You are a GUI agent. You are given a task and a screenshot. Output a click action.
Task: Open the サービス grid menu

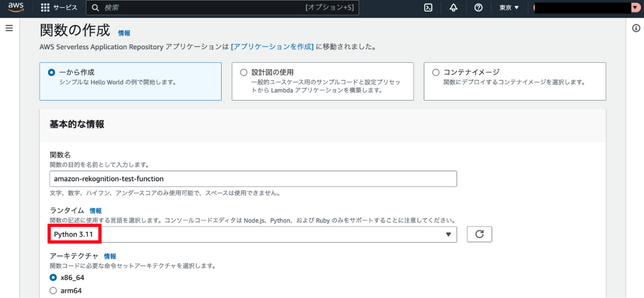(x=46, y=8)
